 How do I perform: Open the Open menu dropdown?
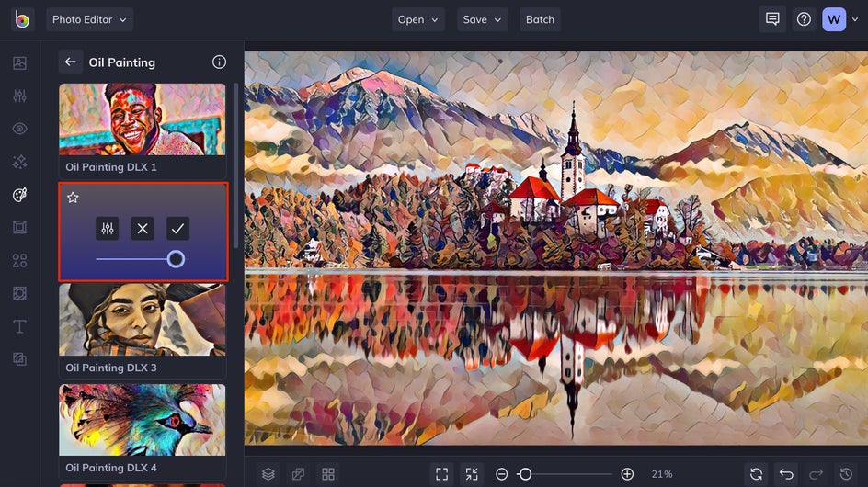pos(418,20)
